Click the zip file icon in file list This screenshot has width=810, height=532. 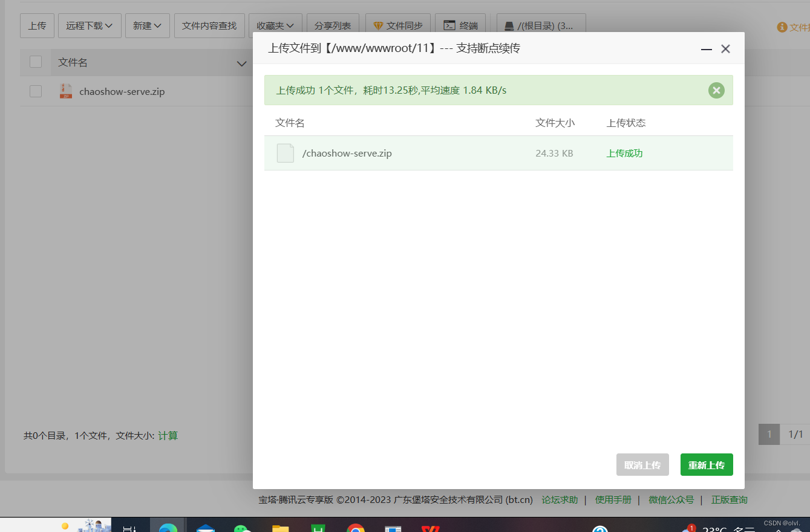pyautogui.click(x=66, y=91)
